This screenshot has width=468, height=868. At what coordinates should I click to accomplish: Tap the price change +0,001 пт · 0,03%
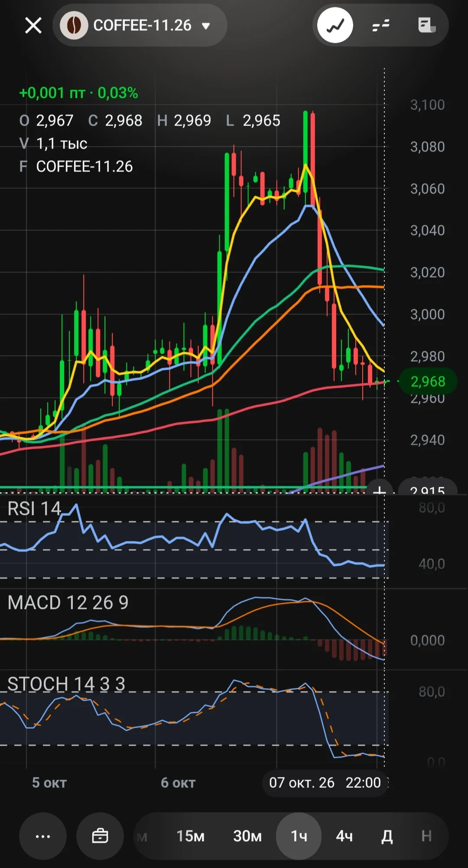[x=79, y=93]
